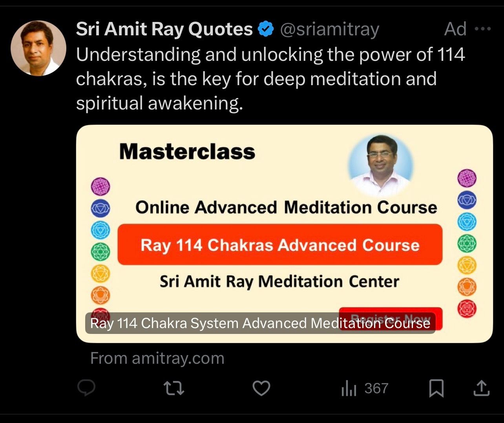The image size is (504, 423).
Task: Click the green heart chakra icon at left
Action: [100, 251]
